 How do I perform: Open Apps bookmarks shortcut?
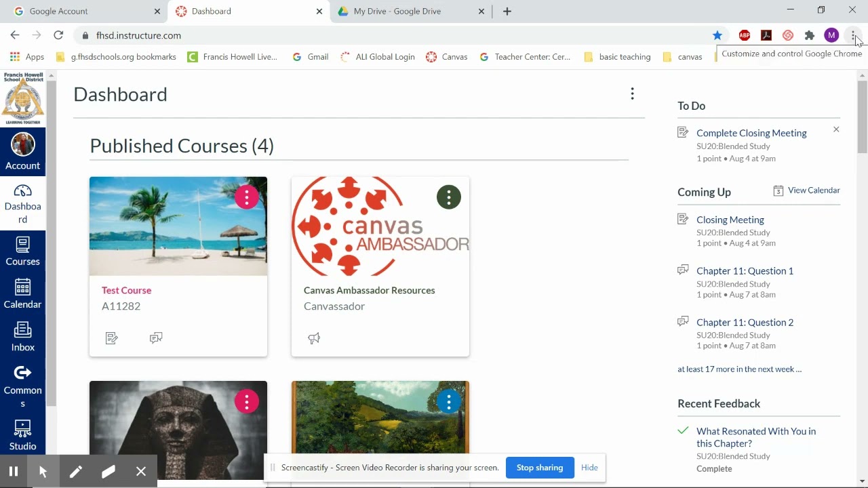27,57
